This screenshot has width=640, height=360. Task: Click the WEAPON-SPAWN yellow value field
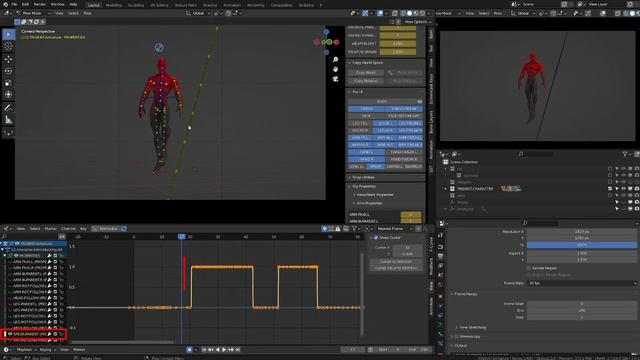pos(398,52)
